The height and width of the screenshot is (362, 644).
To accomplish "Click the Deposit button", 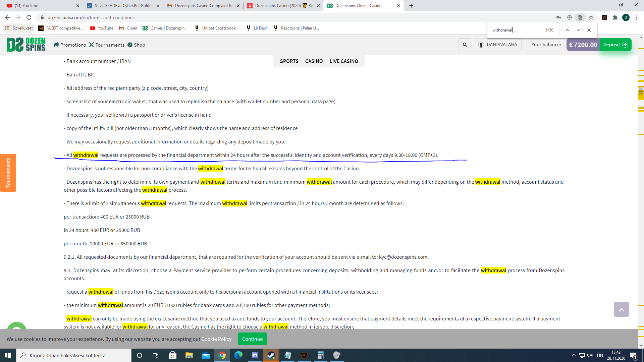I will click(x=615, y=45).
